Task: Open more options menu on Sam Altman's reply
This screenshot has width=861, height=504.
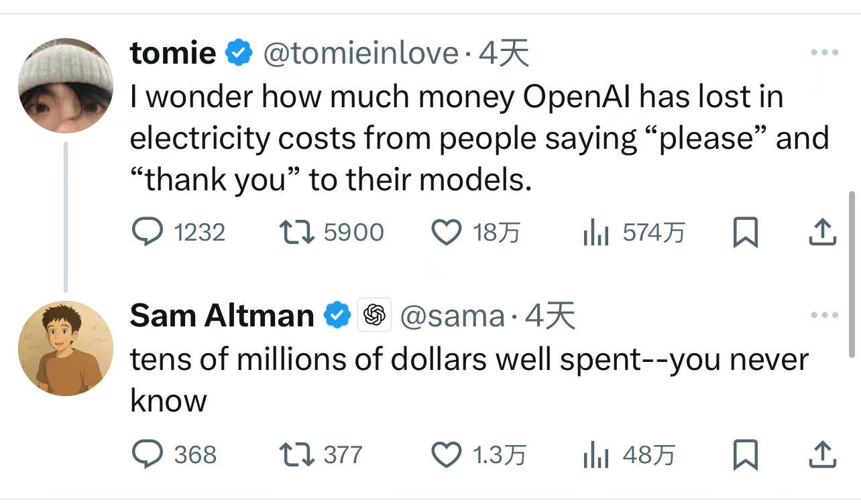Action: pyautogui.click(x=823, y=315)
